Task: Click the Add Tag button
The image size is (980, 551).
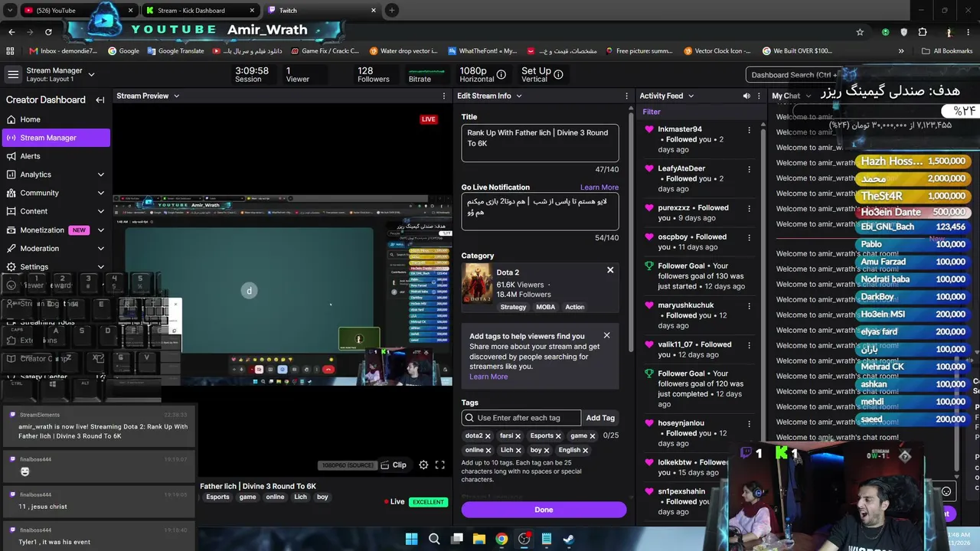Action: 600,418
